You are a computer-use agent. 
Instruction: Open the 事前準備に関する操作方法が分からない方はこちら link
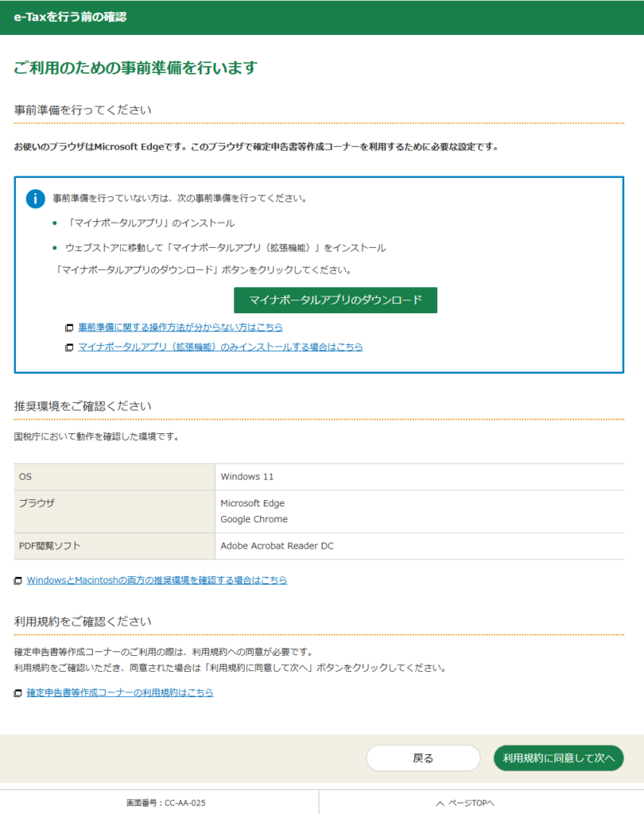(x=180, y=328)
